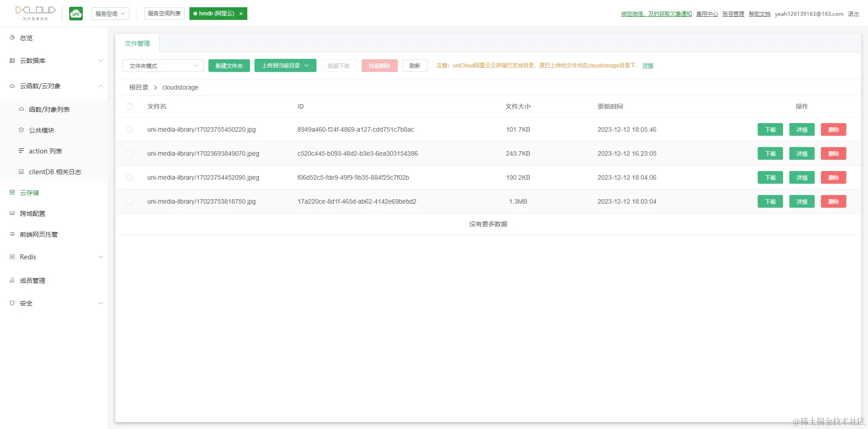This screenshot has width=868, height=429.
Task: Open action 列表 in sidebar
Action: [x=46, y=151]
